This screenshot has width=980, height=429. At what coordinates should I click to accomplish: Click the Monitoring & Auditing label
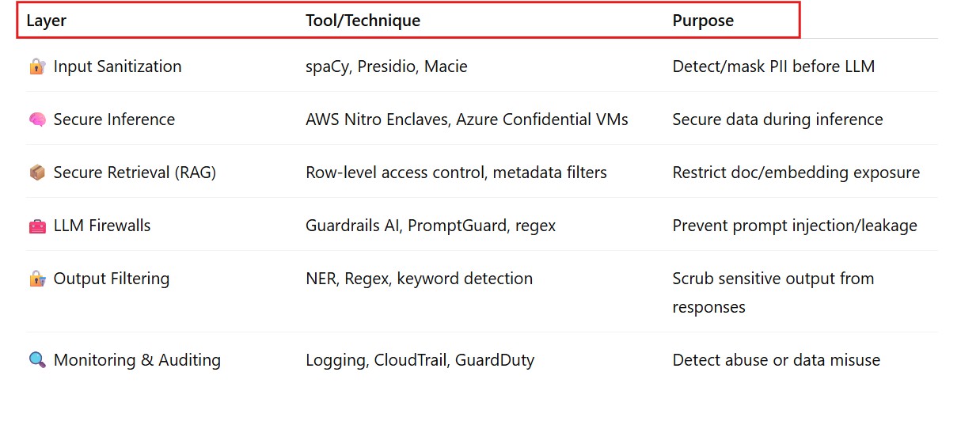coord(137,360)
